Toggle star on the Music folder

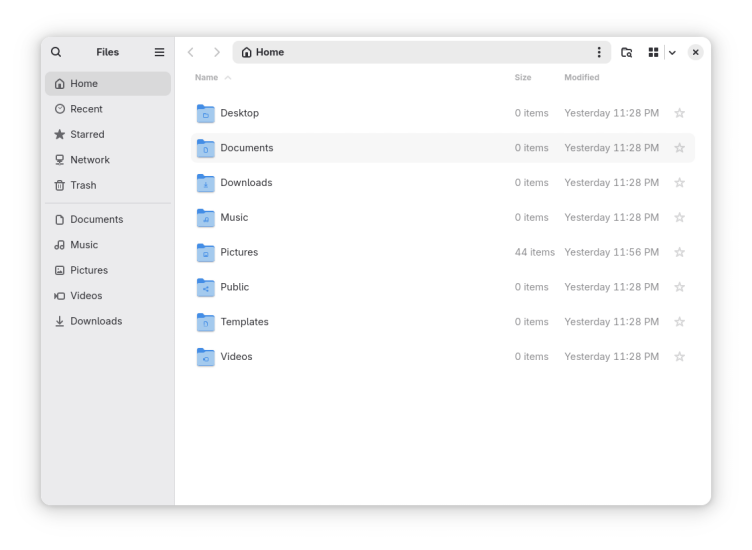point(679,218)
